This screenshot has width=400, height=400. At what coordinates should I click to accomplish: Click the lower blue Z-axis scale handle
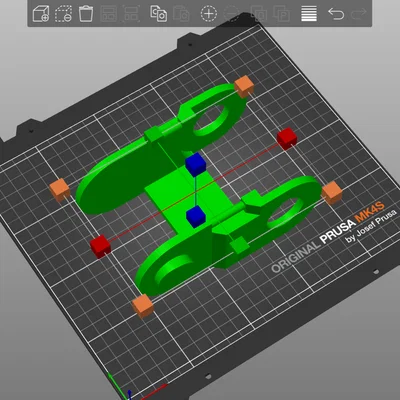tap(195, 216)
